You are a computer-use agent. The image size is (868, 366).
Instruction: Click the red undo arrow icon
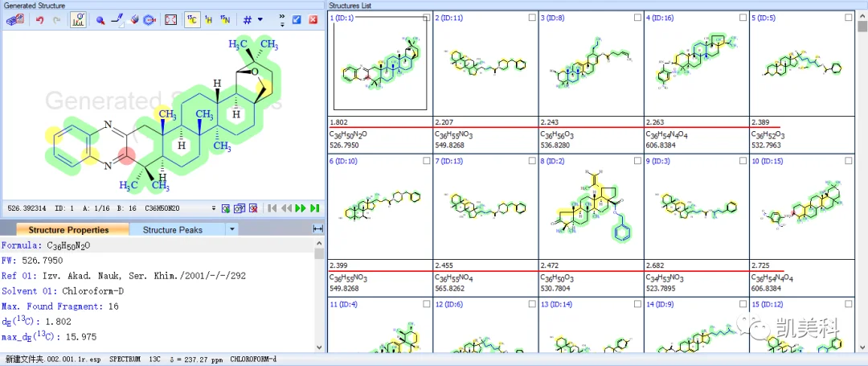coord(39,20)
